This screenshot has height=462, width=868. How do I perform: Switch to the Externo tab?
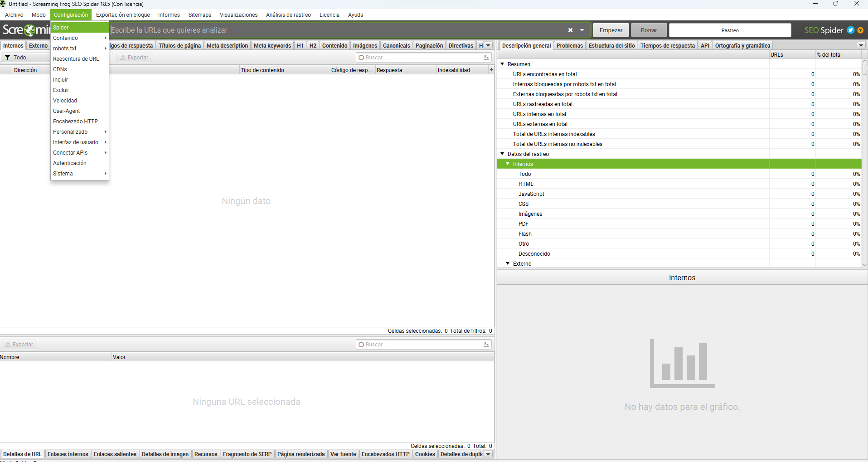click(38, 45)
